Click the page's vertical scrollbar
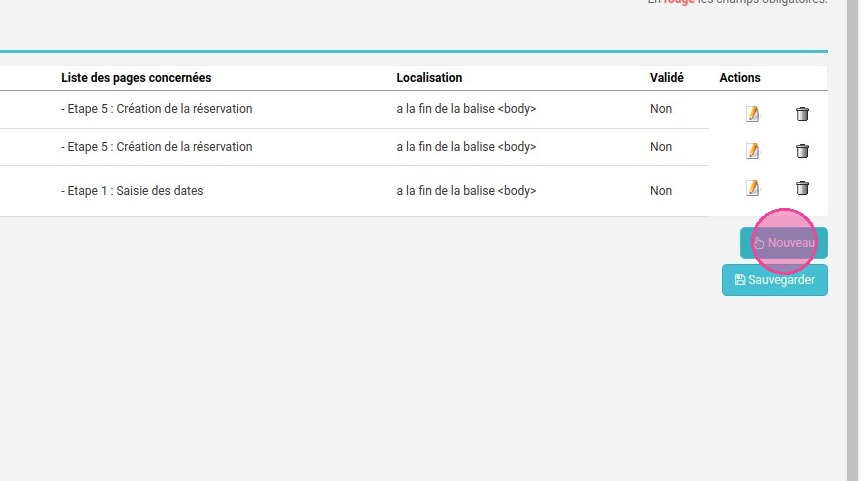This screenshot has width=860, height=481. (x=852, y=240)
